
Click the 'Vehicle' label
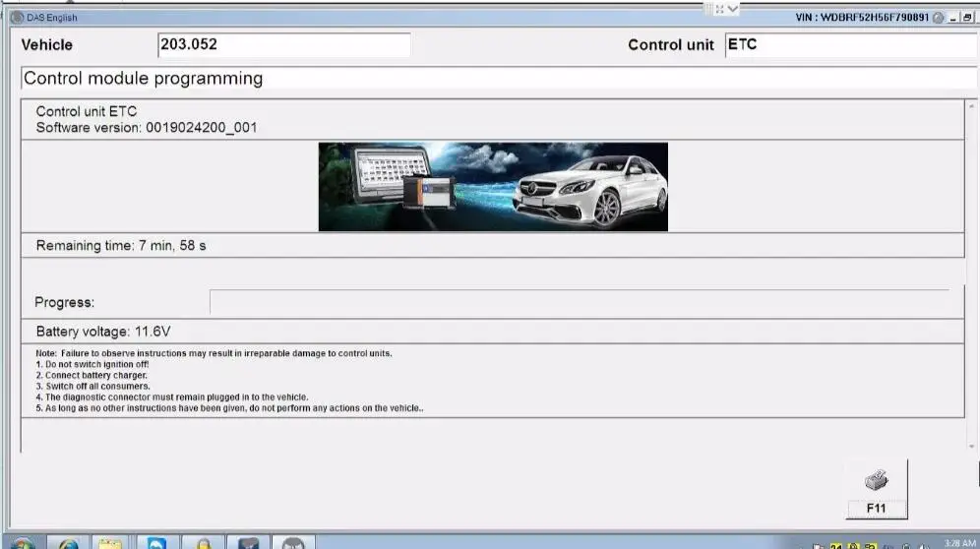tap(47, 45)
